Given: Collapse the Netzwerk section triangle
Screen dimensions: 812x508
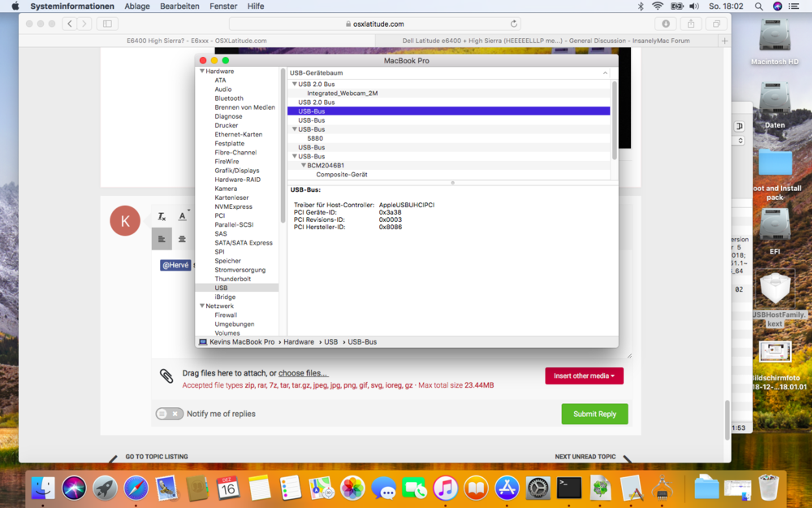Looking at the screenshot, I should click(202, 306).
